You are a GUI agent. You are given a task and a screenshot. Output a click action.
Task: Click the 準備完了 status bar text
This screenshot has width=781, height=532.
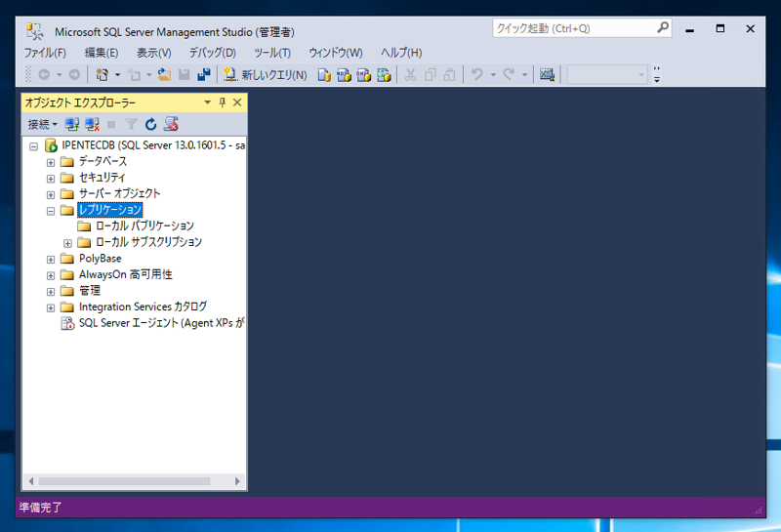point(40,508)
